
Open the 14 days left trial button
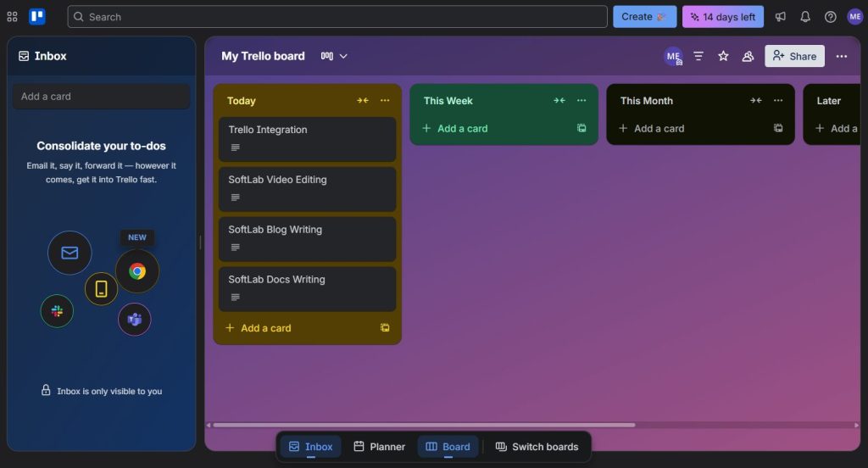(x=723, y=17)
